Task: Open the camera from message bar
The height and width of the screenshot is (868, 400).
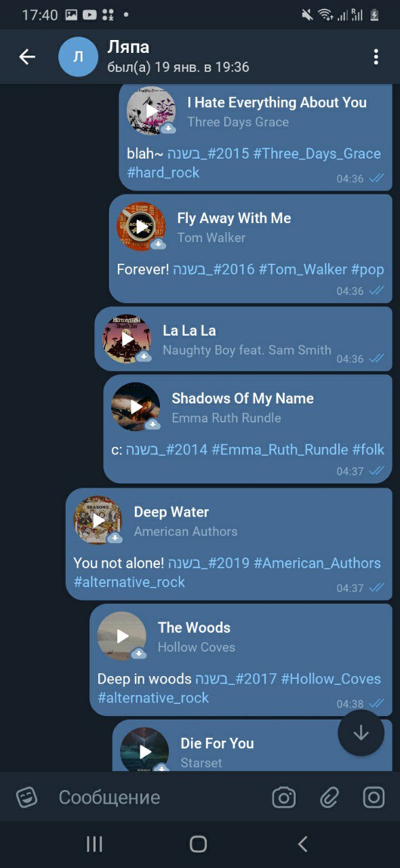Action: (284, 797)
